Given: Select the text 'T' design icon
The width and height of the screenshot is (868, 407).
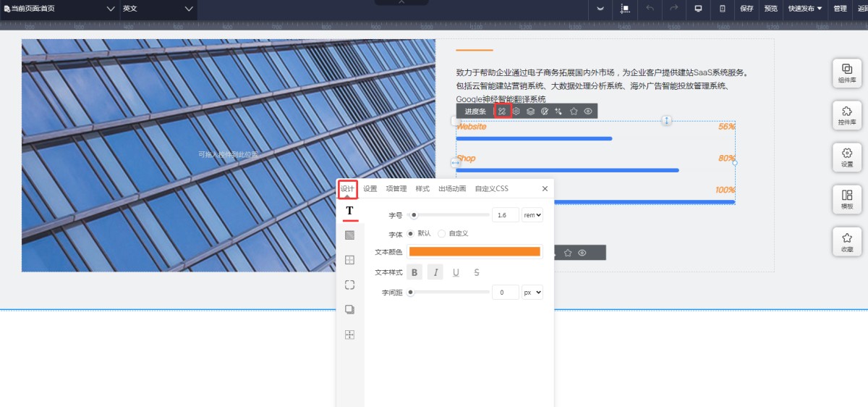Looking at the screenshot, I should click(x=349, y=211).
